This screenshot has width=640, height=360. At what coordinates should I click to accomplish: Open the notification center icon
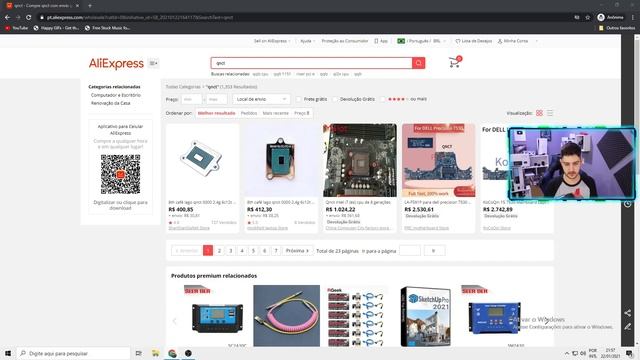point(629,353)
